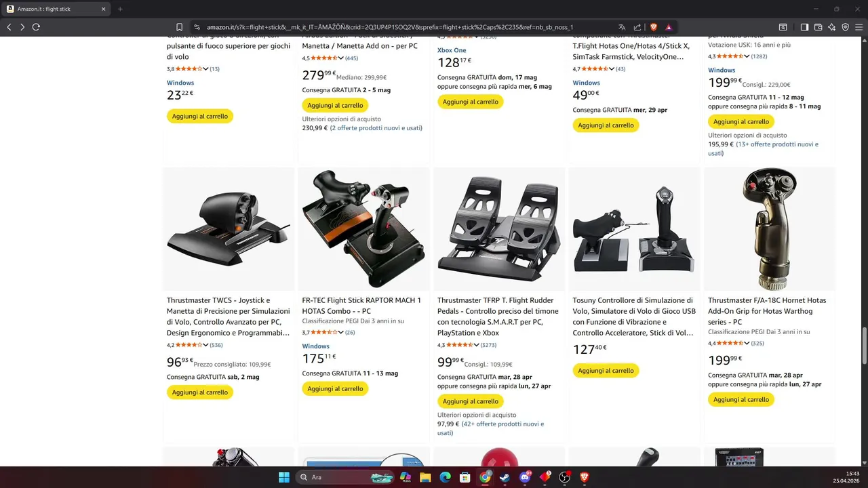Expand rating dropdown for Thrustmaster TWCS
868x488 pixels.
pos(205,345)
